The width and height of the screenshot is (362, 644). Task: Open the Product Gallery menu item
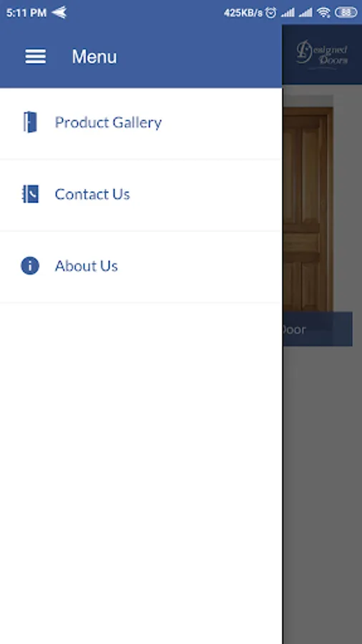tap(141, 123)
